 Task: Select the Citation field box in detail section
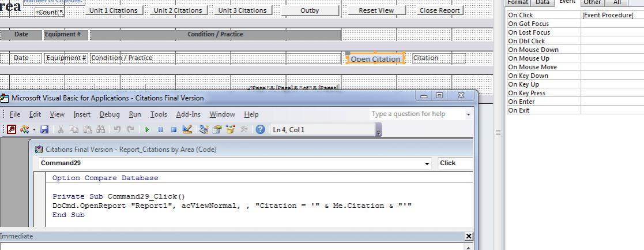point(439,58)
